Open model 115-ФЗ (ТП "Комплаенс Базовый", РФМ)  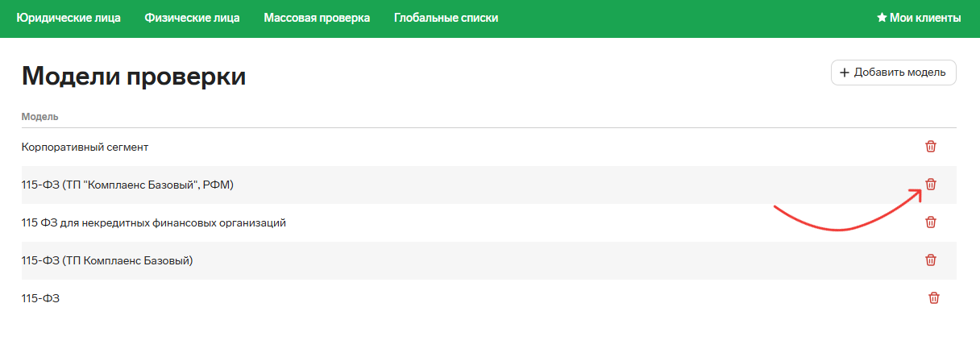coord(127,185)
